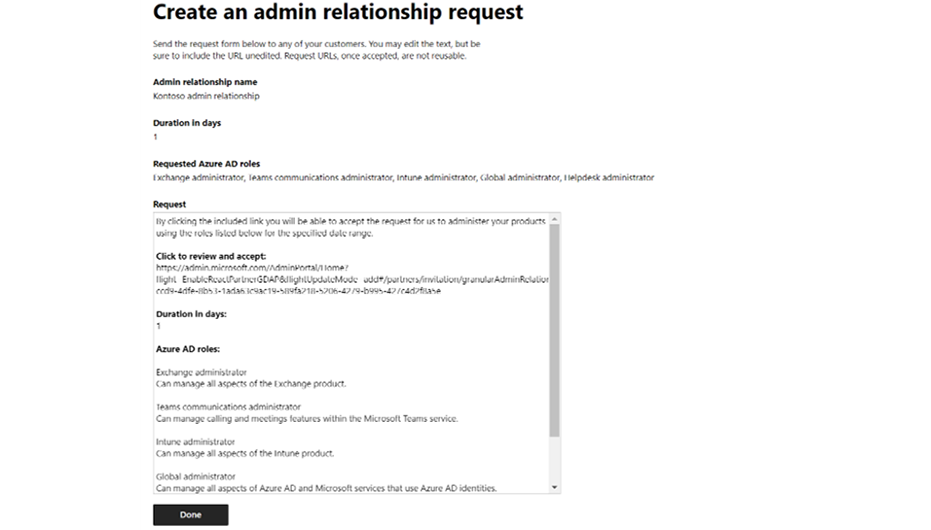Click the Request box scroll down arrow
The image size is (931, 530).
[x=554, y=487]
